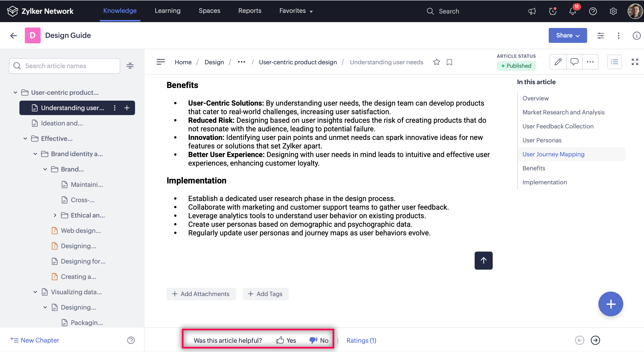The image size is (644, 352).
Task: Toggle the In this article outline panel
Action: pos(614,62)
